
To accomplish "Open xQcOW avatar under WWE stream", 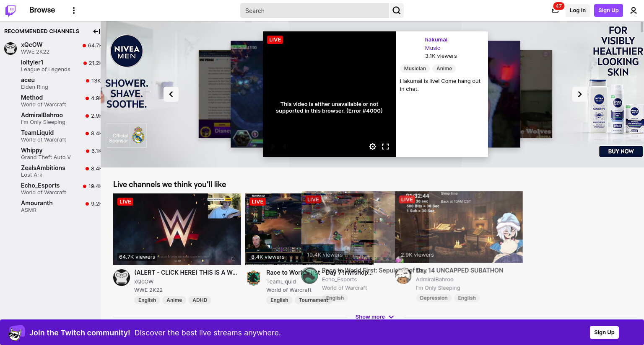I will pos(122,278).
